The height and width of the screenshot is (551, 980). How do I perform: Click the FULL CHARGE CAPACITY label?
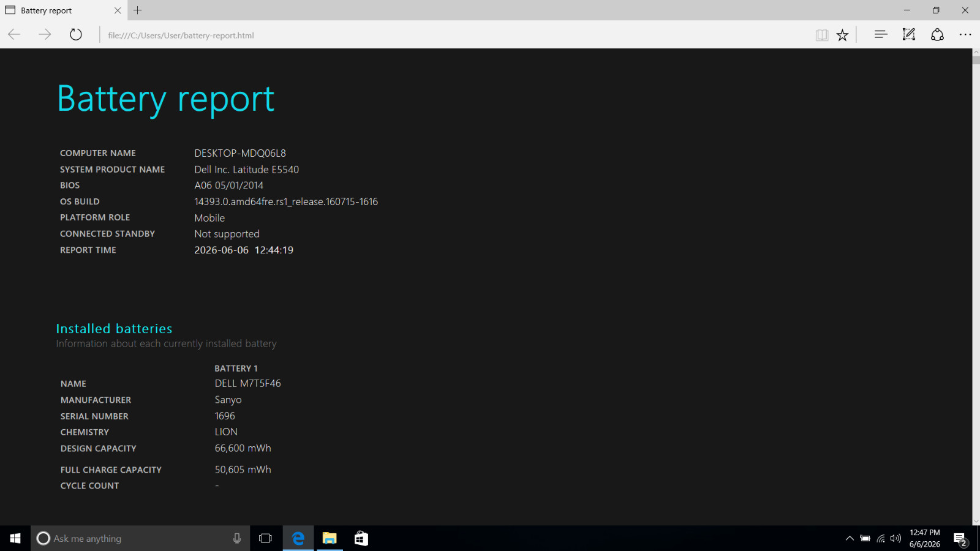[x=111, y=470]
